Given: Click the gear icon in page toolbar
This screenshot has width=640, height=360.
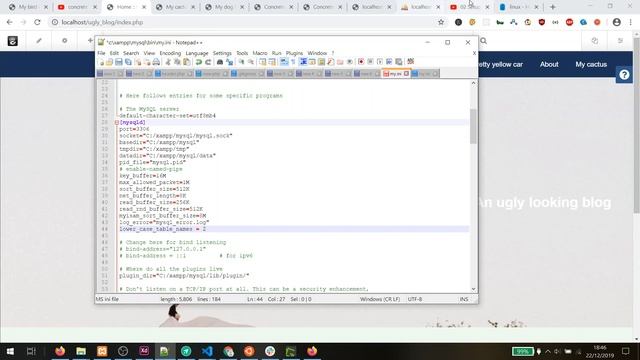Looking at the screenshot, I should tap(64, 41).
